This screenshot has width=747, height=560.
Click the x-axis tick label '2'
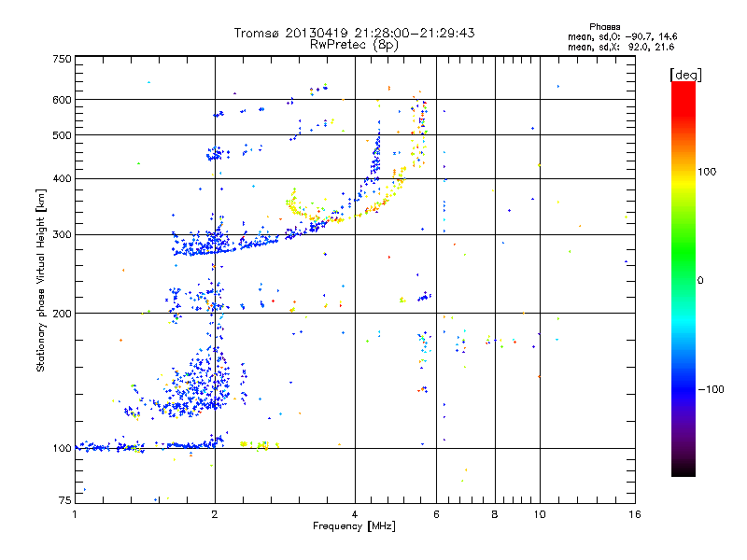[x=215, y=514]
